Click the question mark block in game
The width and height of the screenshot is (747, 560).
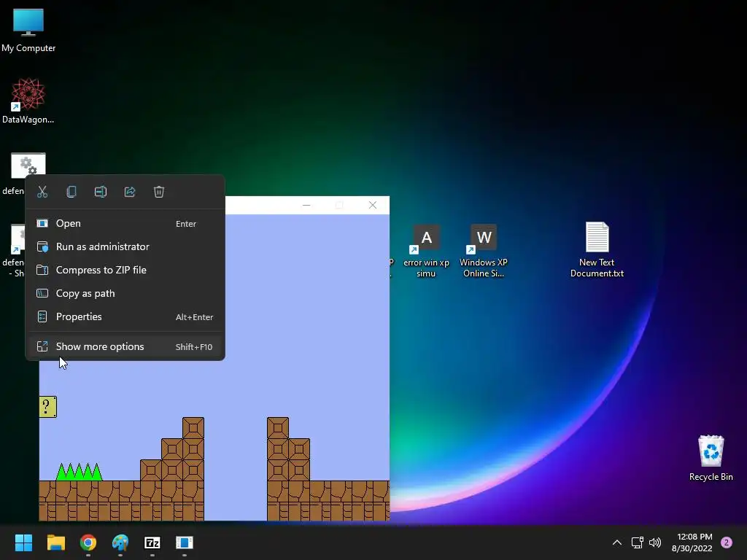click(x=47, y=407)
